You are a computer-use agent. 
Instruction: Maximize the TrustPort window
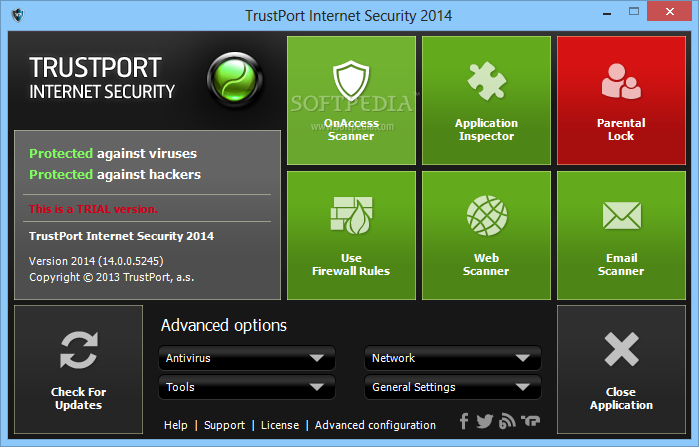(x=633, y=12)
